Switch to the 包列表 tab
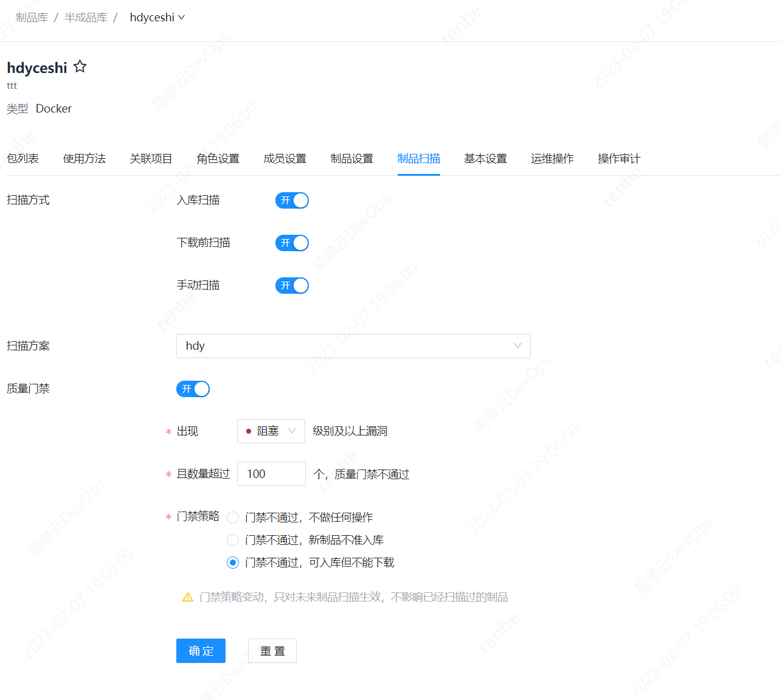 (23, 159)
